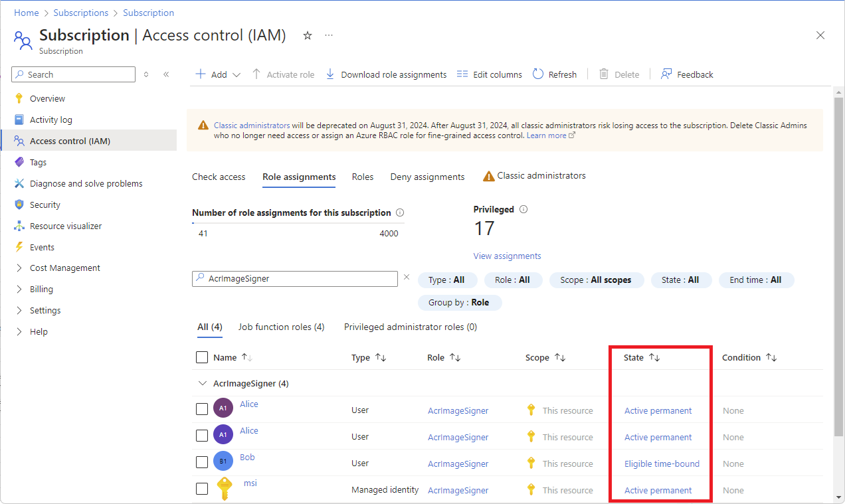Open the Group by : Role filter

pyautogui.click(x=459, y=302)
